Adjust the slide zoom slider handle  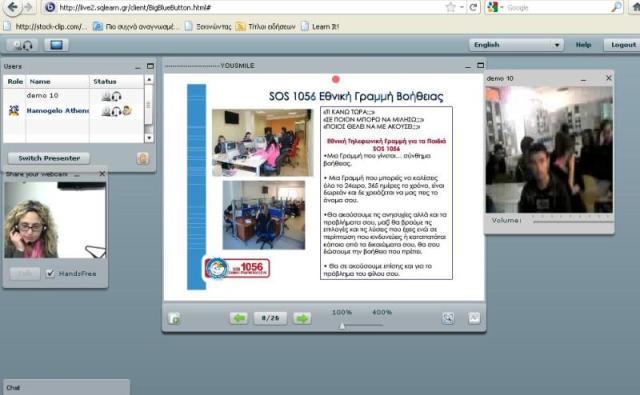tap(342, 326)
